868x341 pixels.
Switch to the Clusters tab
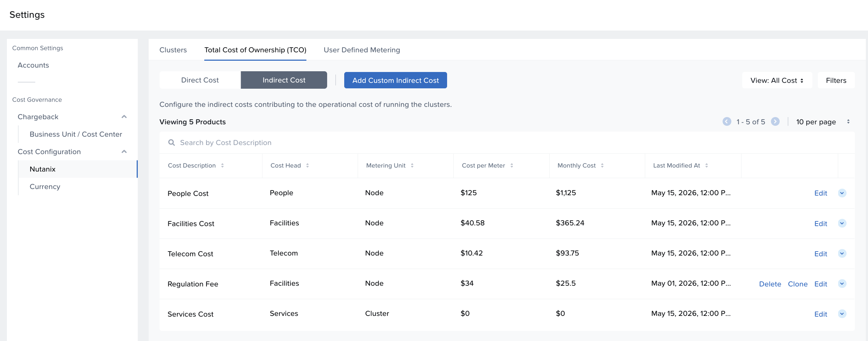click(x=173, y=50)
